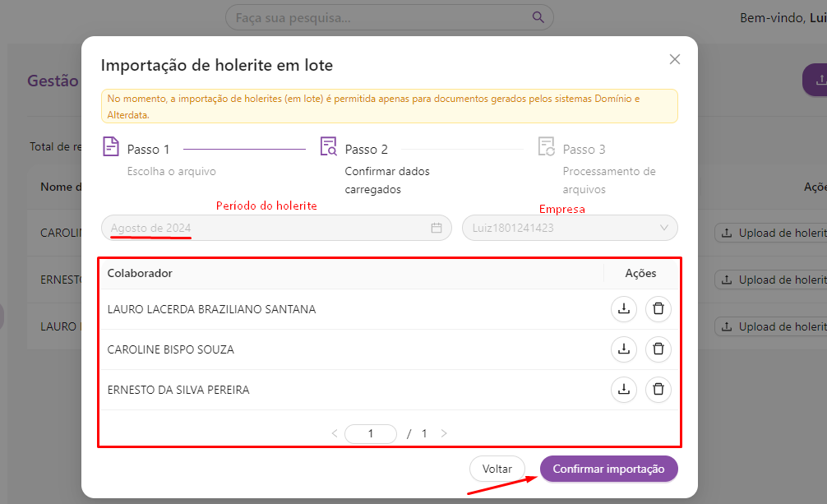Select Passo 1 step
The height and width of the screenshot is (504, 827).
(148, 150)
